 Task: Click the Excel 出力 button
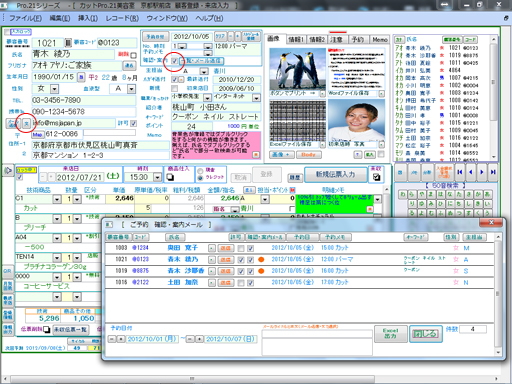pos(390,333)
